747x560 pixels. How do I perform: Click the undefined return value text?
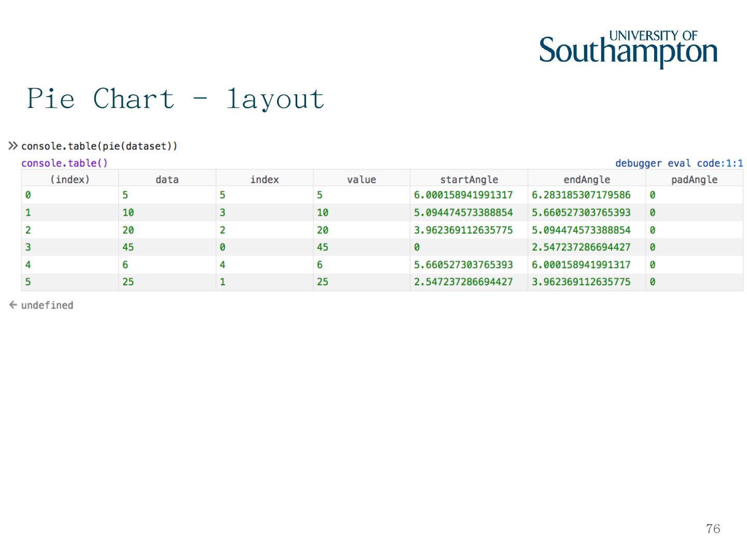tap(47, 305)
